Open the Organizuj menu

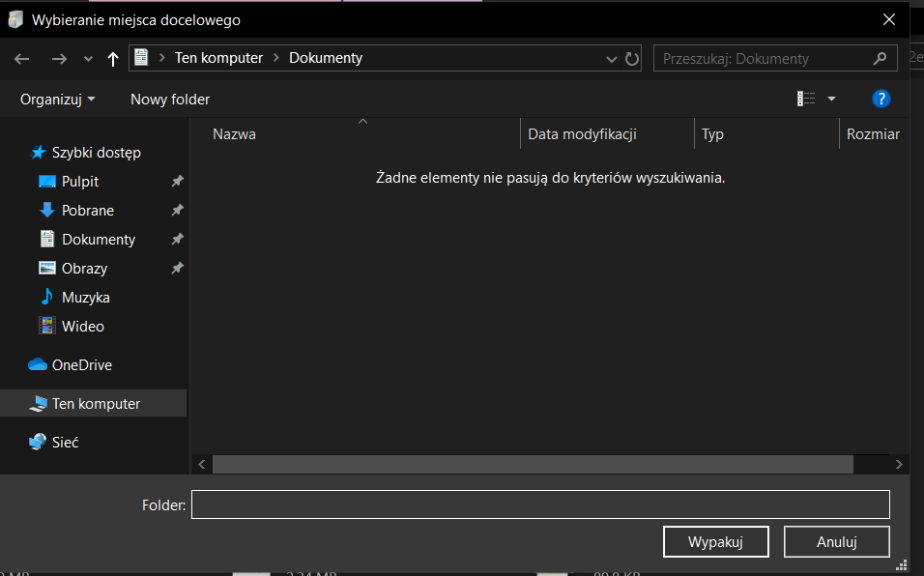(58, 99)
